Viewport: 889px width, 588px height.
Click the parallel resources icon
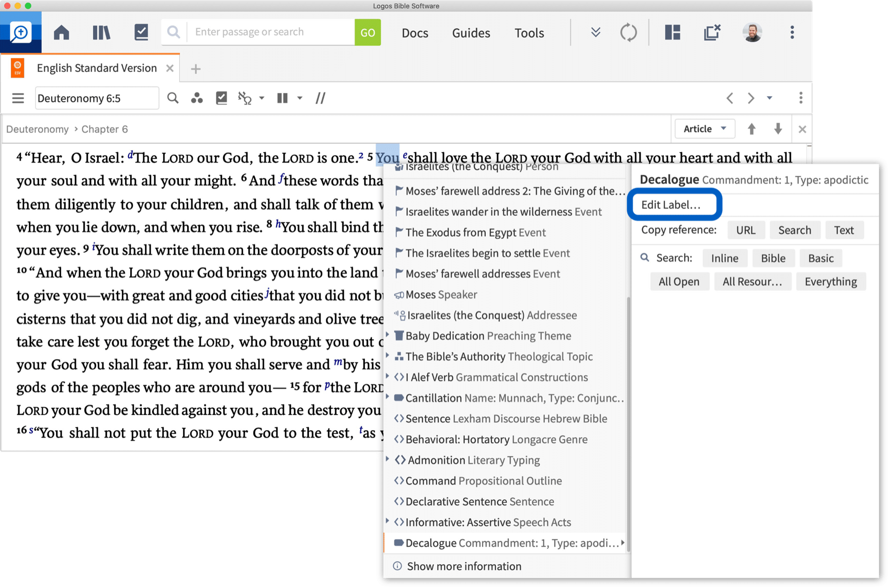pos(320,98)
